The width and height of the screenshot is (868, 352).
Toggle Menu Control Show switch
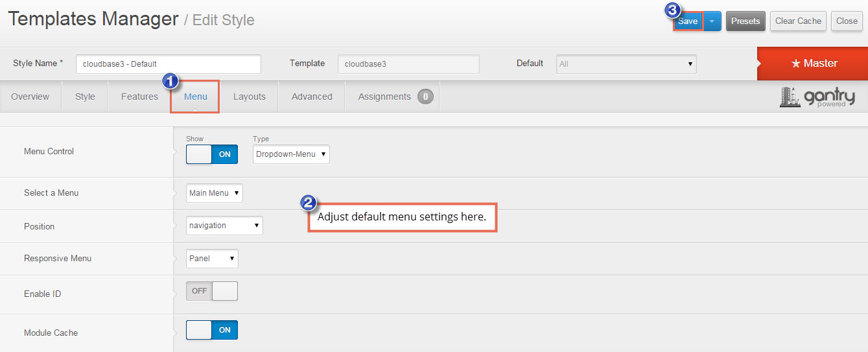pyautogui.click(x=212, y=154)
